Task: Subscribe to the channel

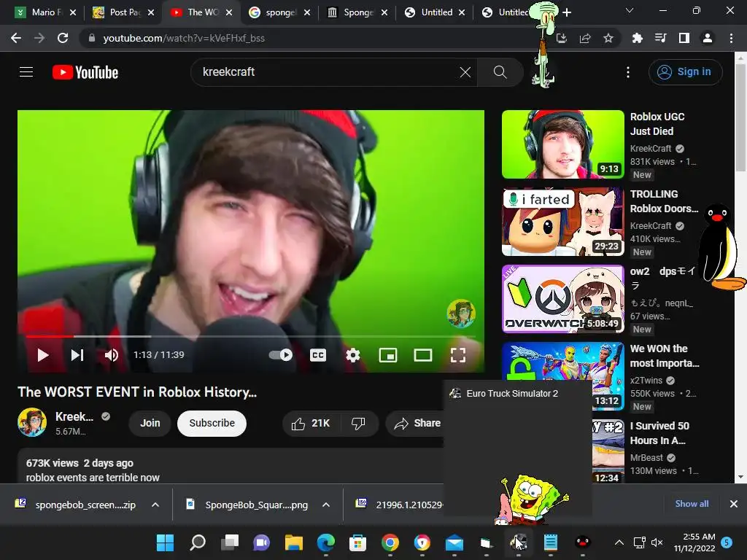Action: coord(212,423)
